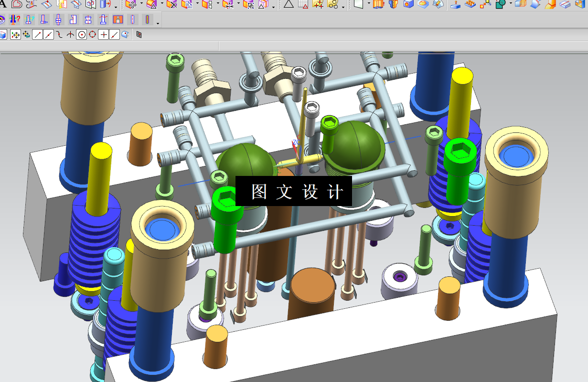The height and width of the screenshot is (382, 588).
Task: Click the cylinder with red arrow icon
Action: (105, 4)
